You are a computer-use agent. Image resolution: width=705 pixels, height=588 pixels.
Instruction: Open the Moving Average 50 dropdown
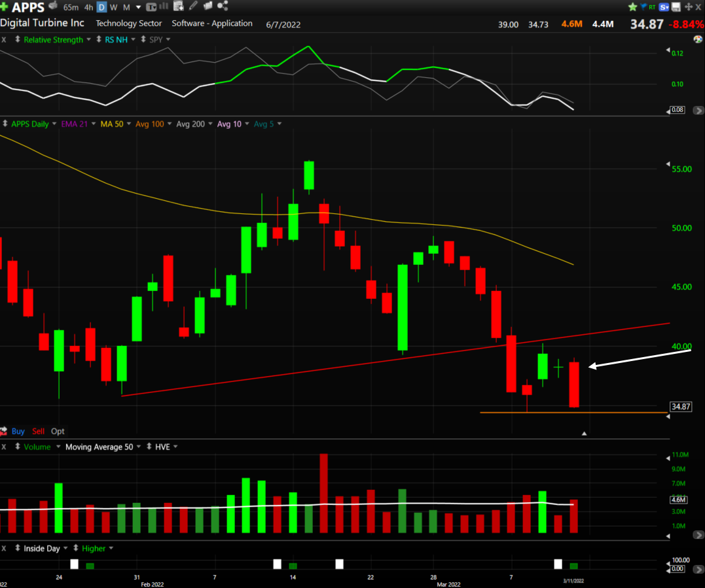tap(139, 447)
